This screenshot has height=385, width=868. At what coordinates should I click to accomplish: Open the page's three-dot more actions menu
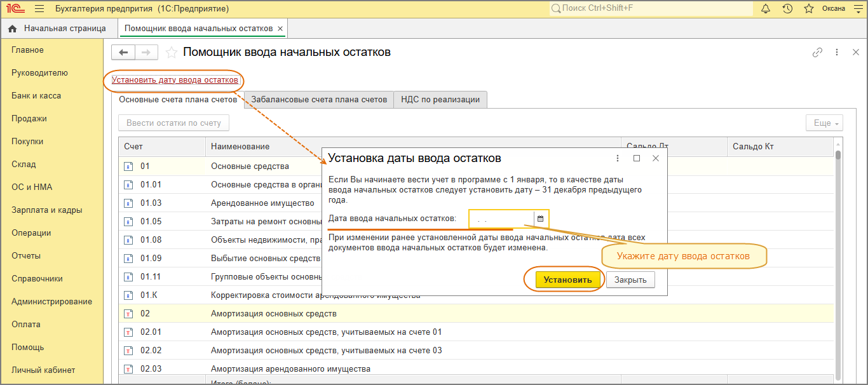point(837,52)
